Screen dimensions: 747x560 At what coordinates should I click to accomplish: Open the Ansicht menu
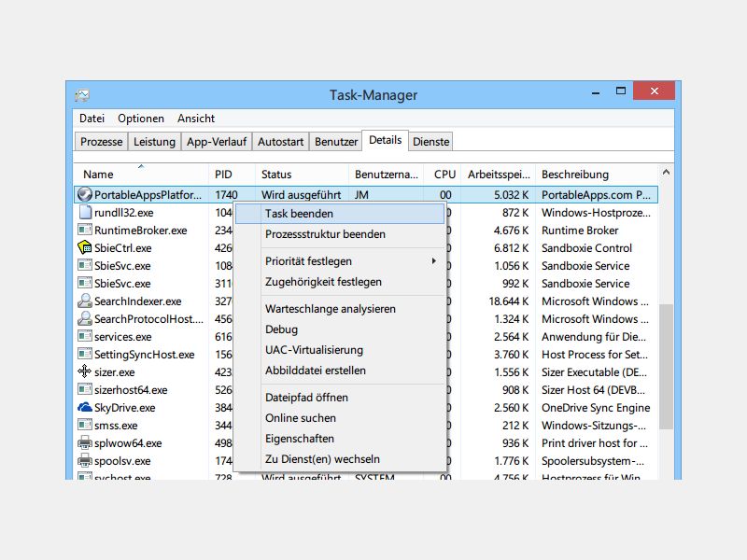tap(196, 119)
